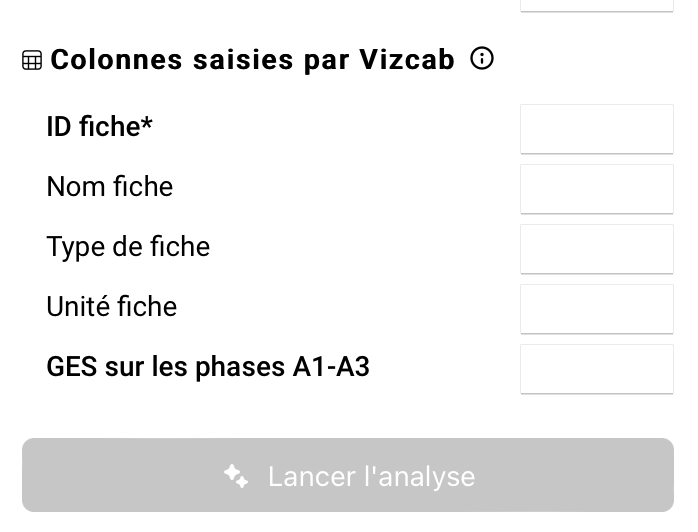Click the partially visible input box at top
The image size is (698, 532).
tap(596, 5)
